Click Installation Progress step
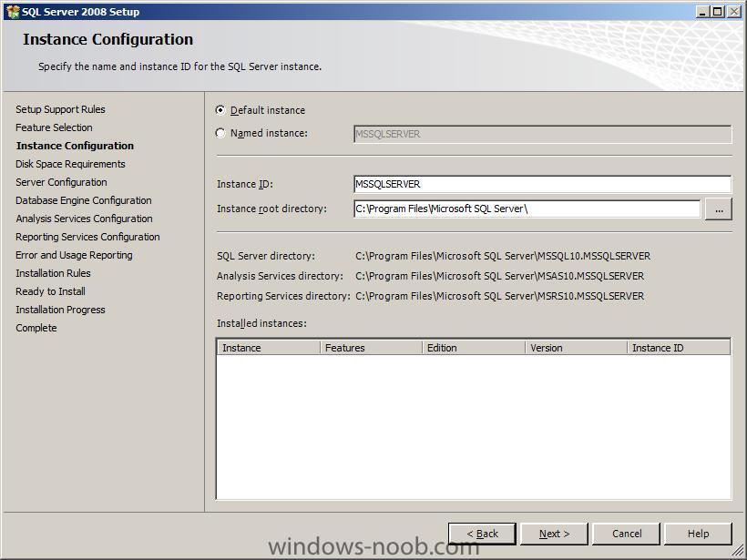The image size is (747, 560). point(60,310)
